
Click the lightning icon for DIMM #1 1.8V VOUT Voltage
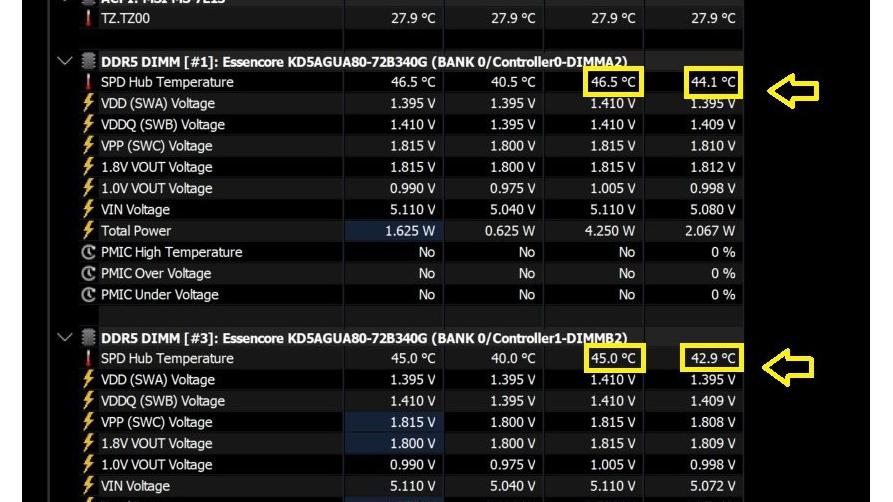click(x=88, y=167)
